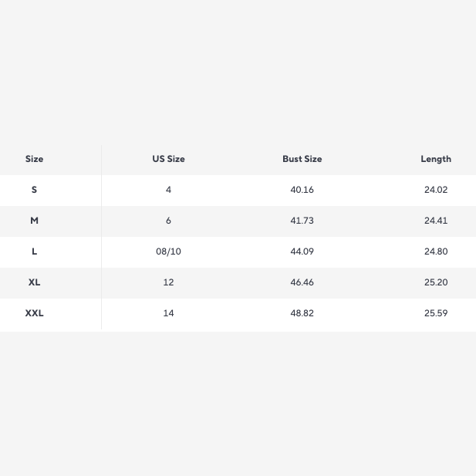Click the Length column header
Image resolution: width=476 pixels, height=476 pixels.
point(436,159)
